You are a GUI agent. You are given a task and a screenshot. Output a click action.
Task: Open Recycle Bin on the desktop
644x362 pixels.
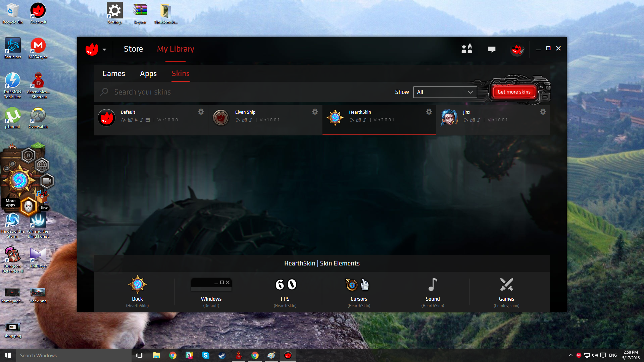click(x=13, y=13)
